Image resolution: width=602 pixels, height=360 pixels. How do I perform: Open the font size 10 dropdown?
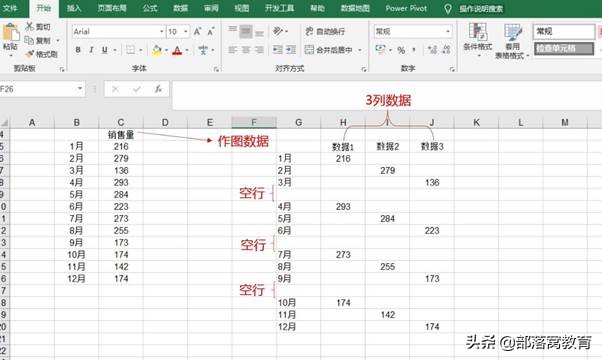186,32
